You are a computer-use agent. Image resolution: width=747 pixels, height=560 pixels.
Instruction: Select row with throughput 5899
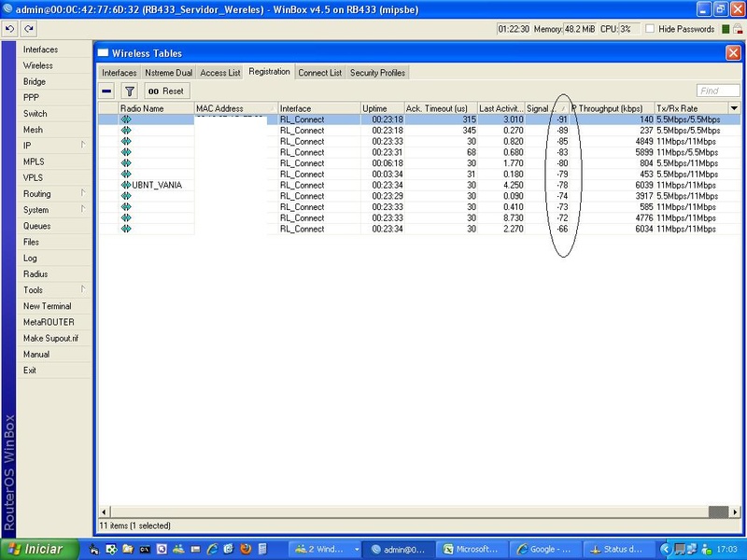[419, 152]
